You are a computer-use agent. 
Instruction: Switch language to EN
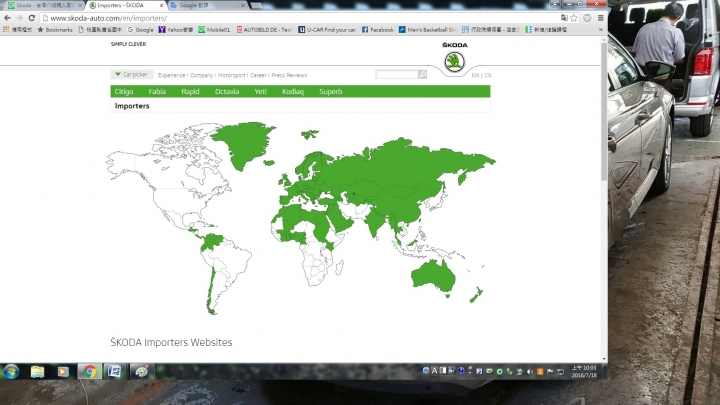pyautogui.click(x=475, y=75)
